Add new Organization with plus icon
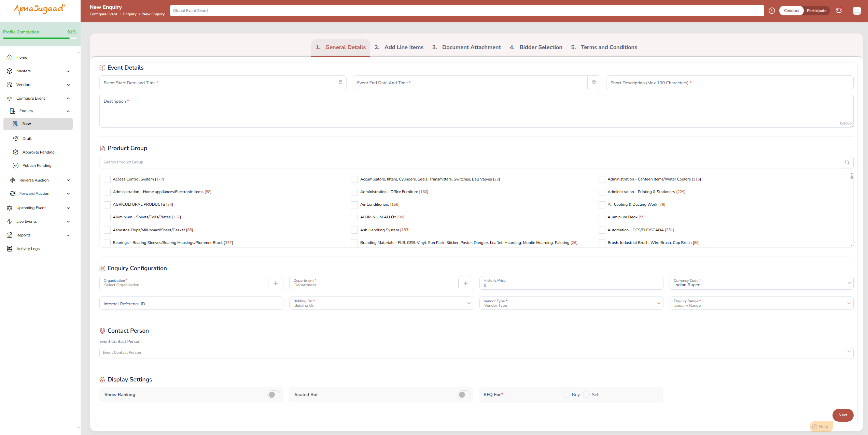The height and width of the screenshot is (435, 868). pyautogui.click(x=276, y=283)
